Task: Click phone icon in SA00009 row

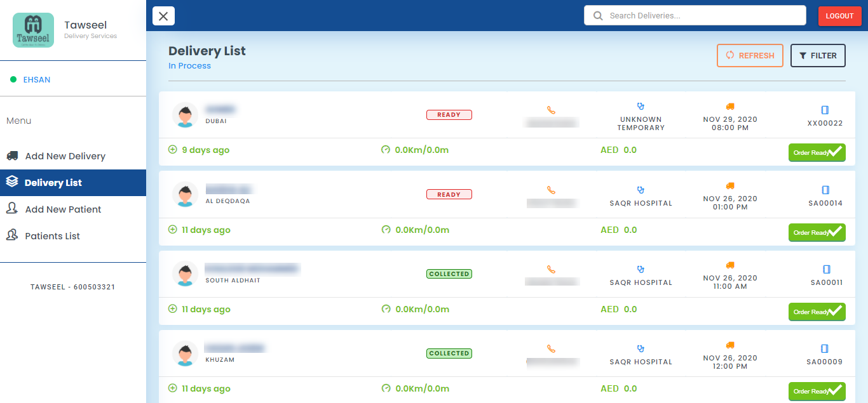Action: [x=551, y=348]
